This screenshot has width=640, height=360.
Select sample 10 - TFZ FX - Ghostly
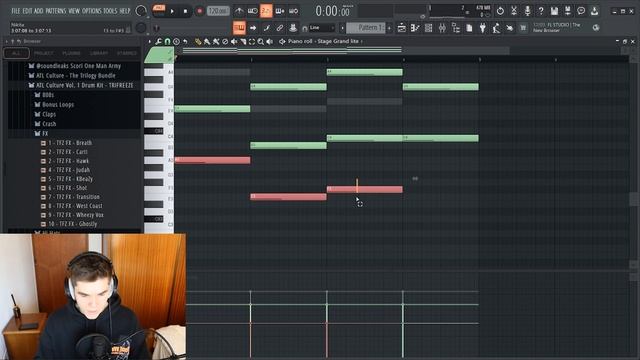pos(73,224)
